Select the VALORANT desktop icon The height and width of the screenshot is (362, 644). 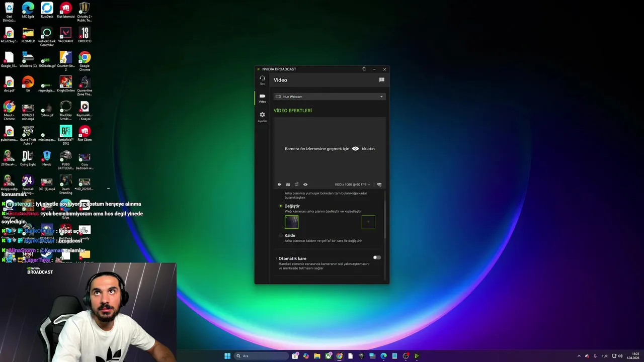(65, 35)
